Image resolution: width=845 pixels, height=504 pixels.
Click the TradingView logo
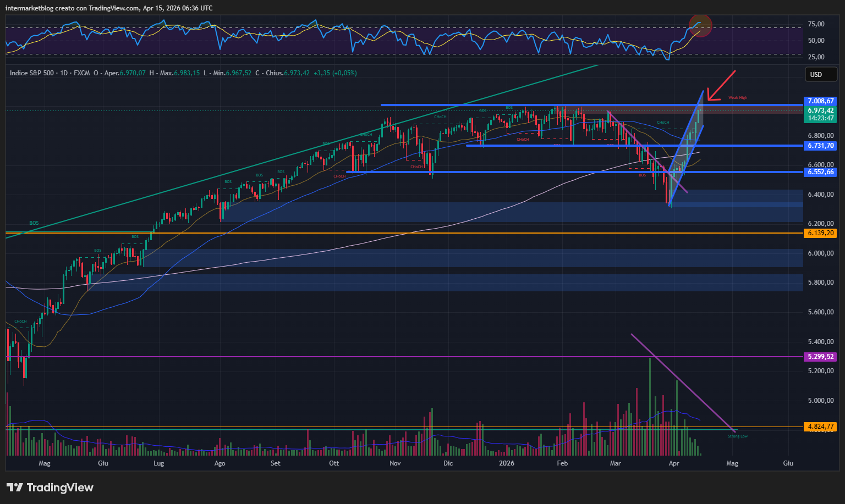[x=50, y=488]
